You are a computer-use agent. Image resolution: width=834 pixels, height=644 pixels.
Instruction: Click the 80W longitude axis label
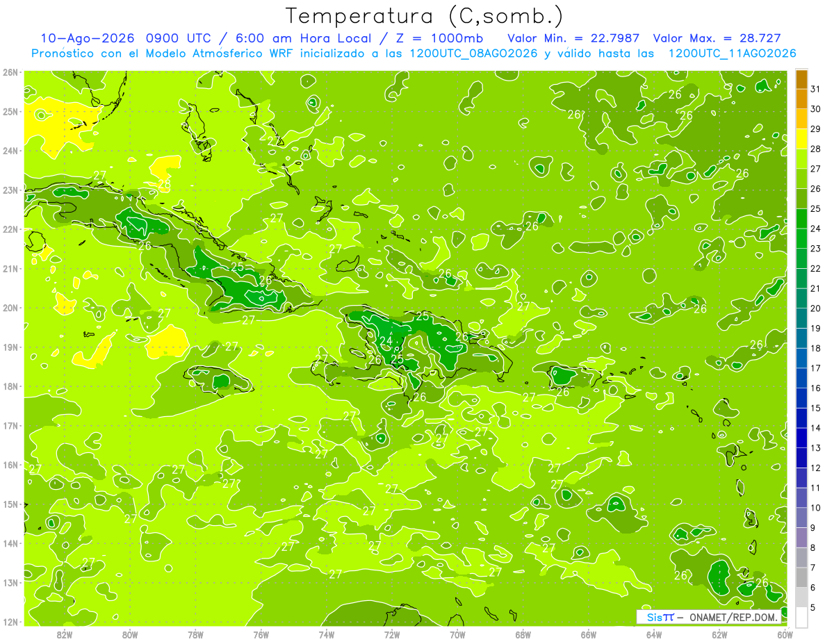point(130,634)
